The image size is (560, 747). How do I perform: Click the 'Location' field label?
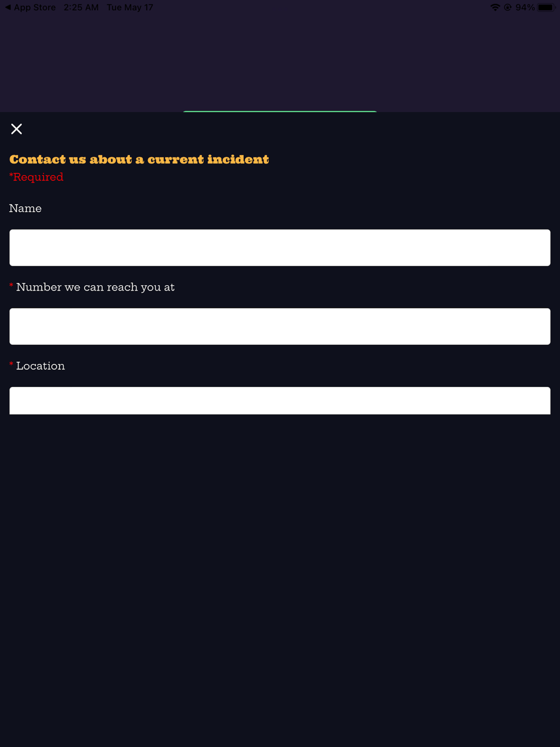(x=40, y=366)
